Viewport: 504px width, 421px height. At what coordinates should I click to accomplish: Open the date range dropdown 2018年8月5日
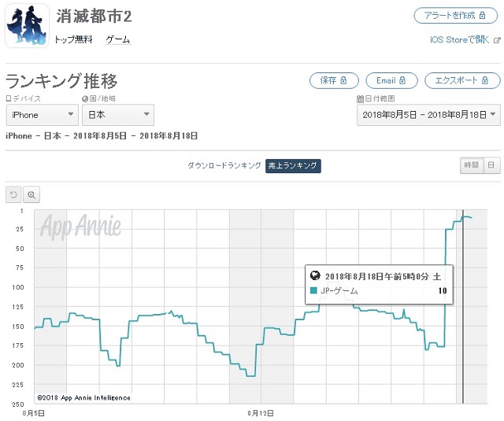pyautogui.click(x=428, y=115)
